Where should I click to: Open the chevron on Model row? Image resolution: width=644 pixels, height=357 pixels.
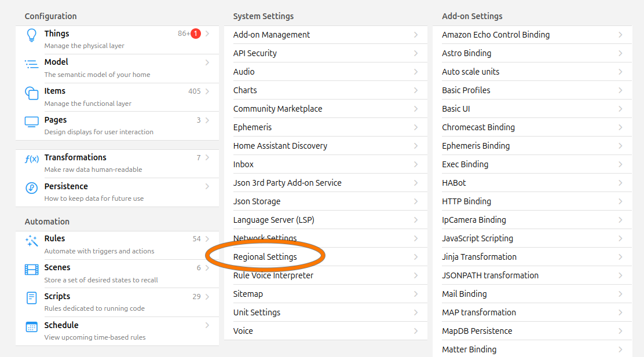(x=207, y=62)
